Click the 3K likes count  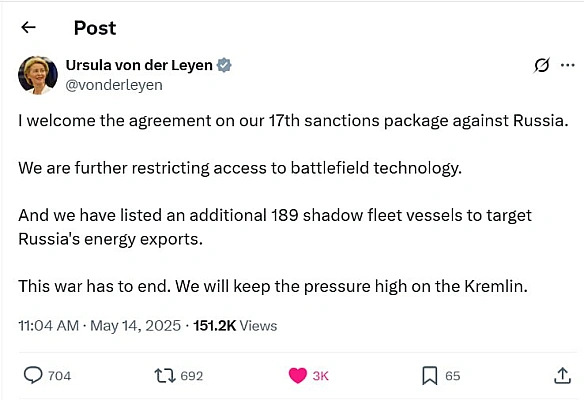click(320, 376)
